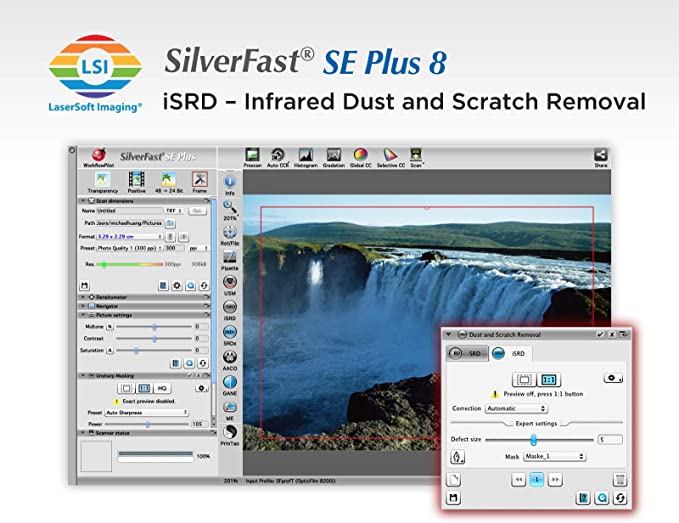Select the Global CC color wheel
Screen dimensions: 679x523
click(360, 155)
